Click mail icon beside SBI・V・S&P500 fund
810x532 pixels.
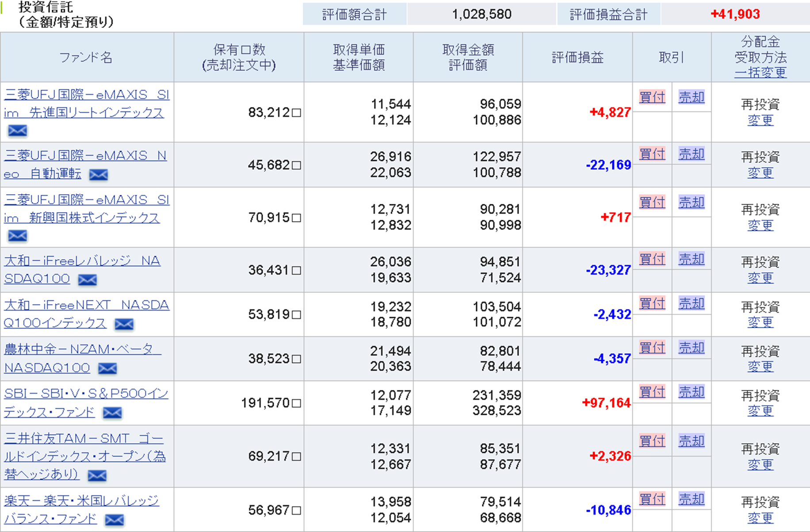click(x=112, y=413)
